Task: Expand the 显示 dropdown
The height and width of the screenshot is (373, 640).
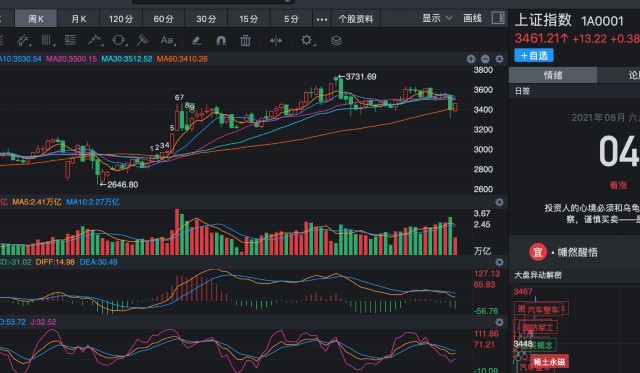Action: 437,18
